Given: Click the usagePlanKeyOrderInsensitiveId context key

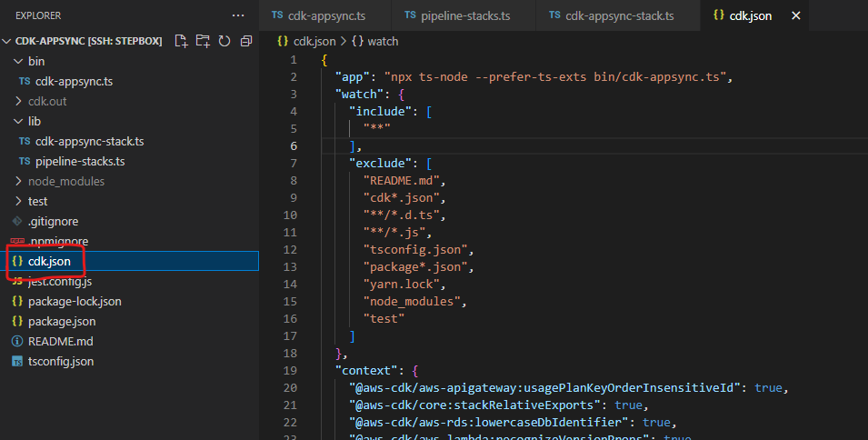Looking at the screenshot, I should (544, 387).
